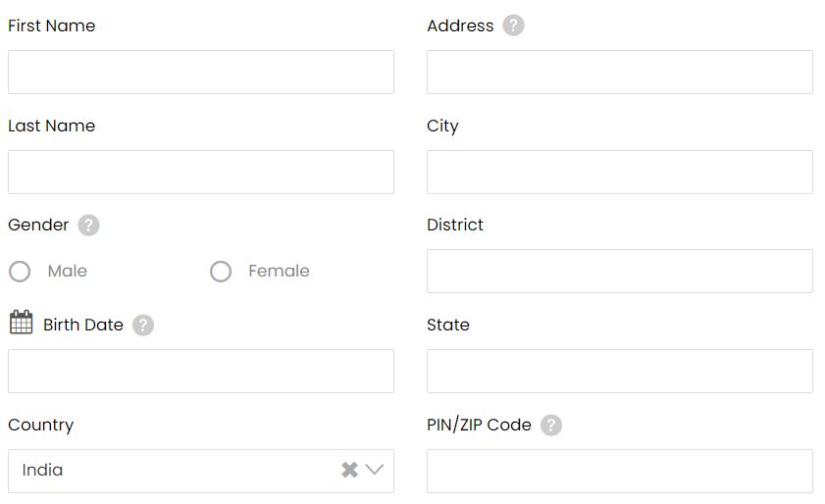This screenshot has height=504, width=825.
Task: Click the Address help question-mark icon
Action: (513, 25)
